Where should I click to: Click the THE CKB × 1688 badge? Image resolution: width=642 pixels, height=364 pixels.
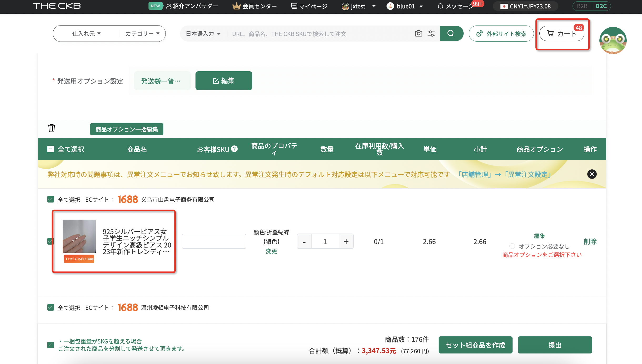[79, 259]
